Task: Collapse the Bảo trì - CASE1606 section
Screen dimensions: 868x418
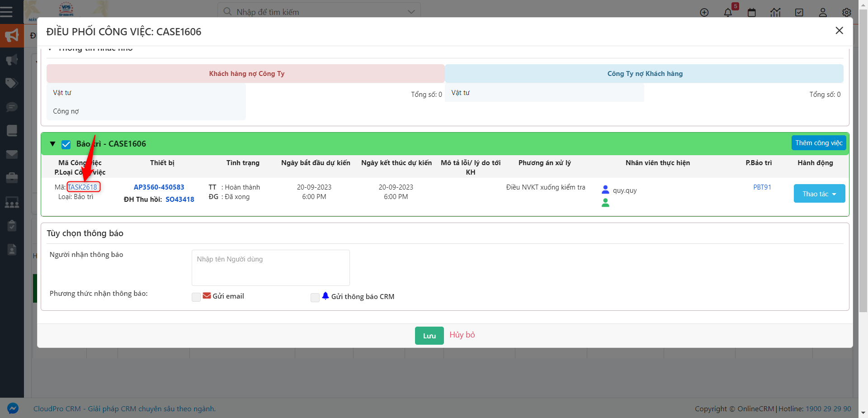Action: click(x=52, y=144)
